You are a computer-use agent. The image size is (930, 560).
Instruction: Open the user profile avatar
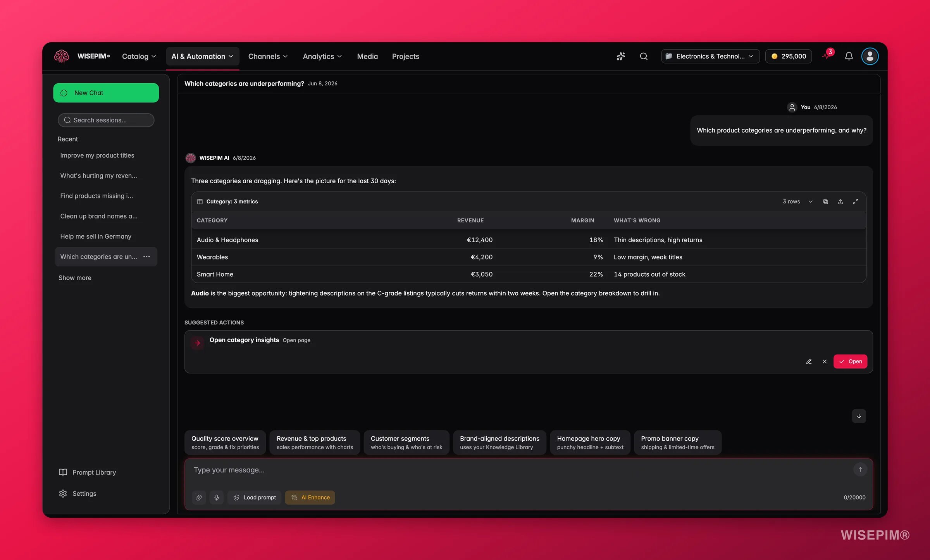(x=870, y=56)
